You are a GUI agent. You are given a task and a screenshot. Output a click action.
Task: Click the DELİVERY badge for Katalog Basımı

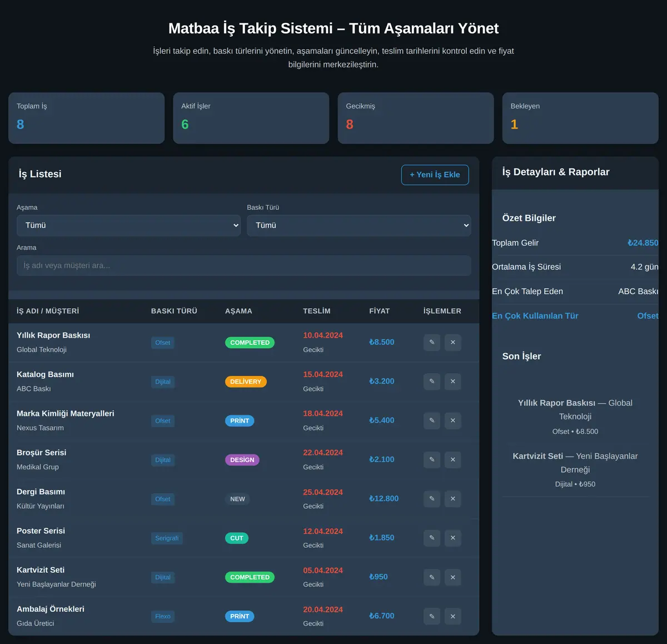(x=246, y=382)
